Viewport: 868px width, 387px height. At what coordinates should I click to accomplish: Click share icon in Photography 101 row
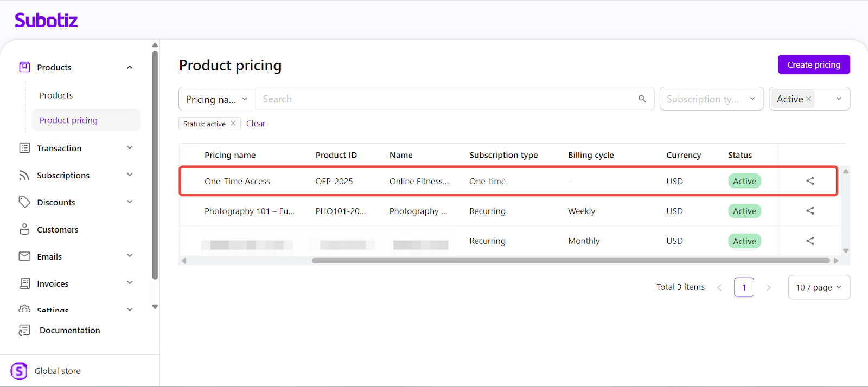pos(810,211)
